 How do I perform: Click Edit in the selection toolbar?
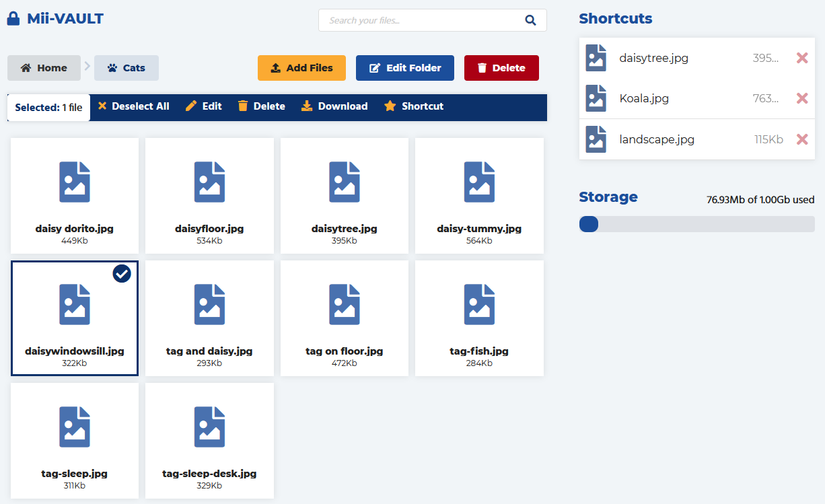point(204,106)
